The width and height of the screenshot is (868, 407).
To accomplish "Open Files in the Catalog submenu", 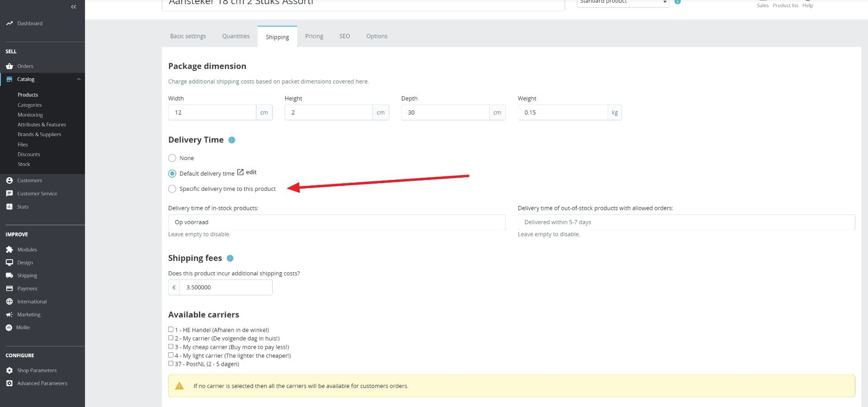I will tap(23, 145).
